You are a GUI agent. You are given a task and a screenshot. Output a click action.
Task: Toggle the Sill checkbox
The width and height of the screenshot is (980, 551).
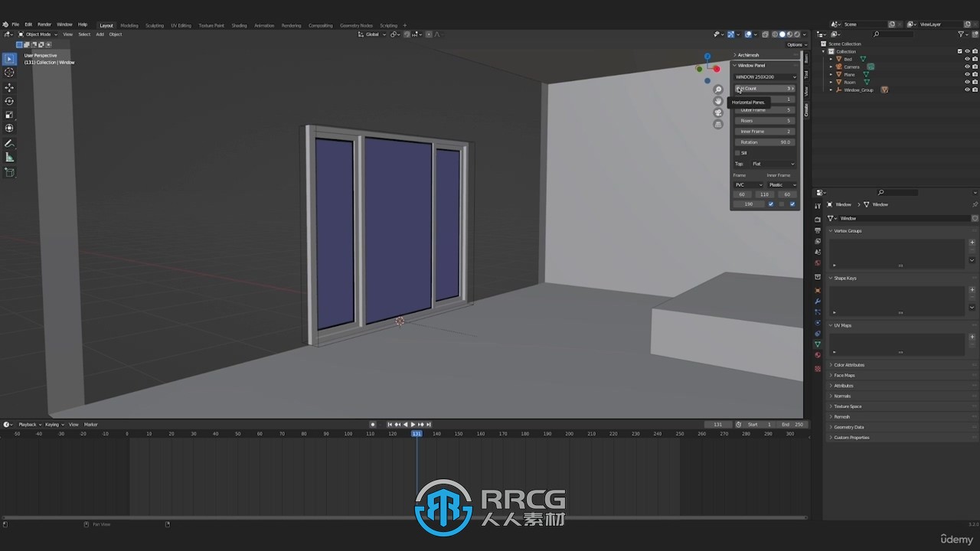tap(738, 153)
